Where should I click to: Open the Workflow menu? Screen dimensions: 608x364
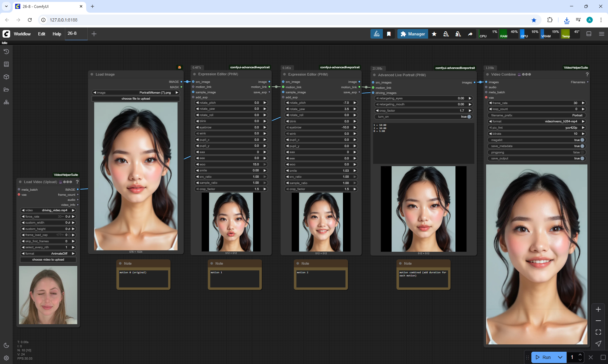[x=22, y=34]
